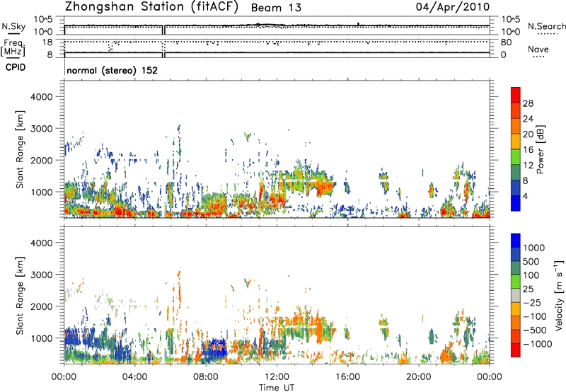Click 'Slant Range [km]' label of the velocity panel
The width and height of the screenshot is (566, 392).
[20, 296]
